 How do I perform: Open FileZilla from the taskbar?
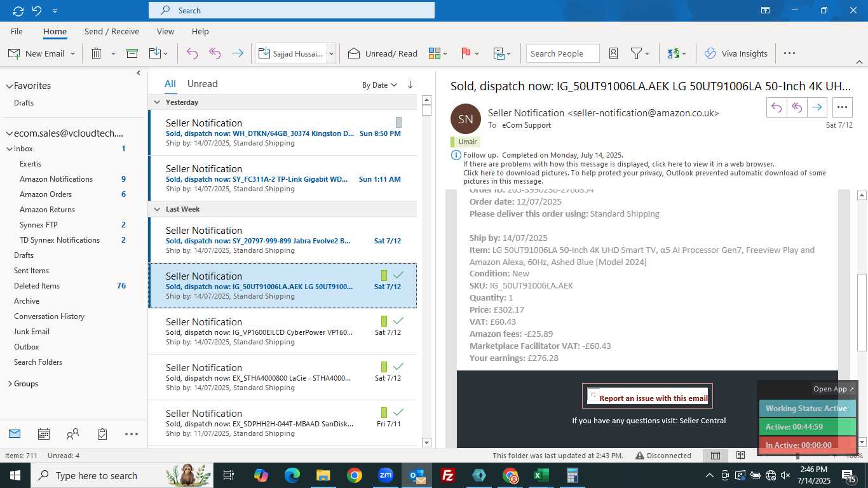click(448, 475)
